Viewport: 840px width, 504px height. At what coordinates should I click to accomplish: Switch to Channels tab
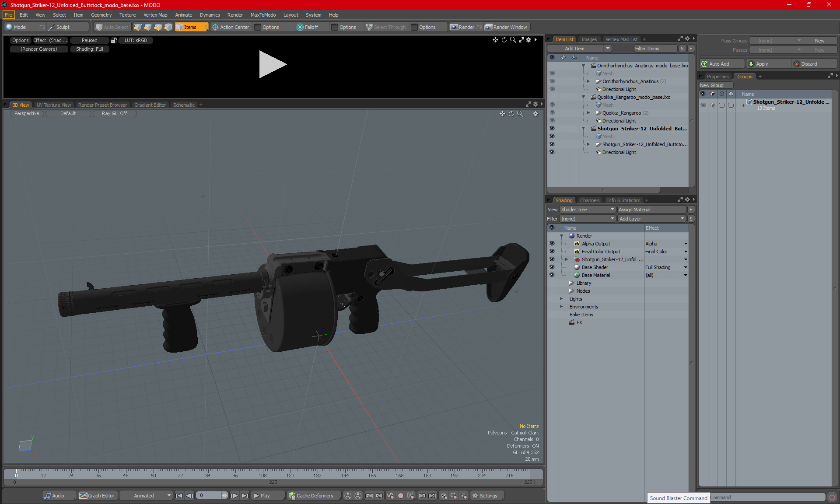pos(590,200)
